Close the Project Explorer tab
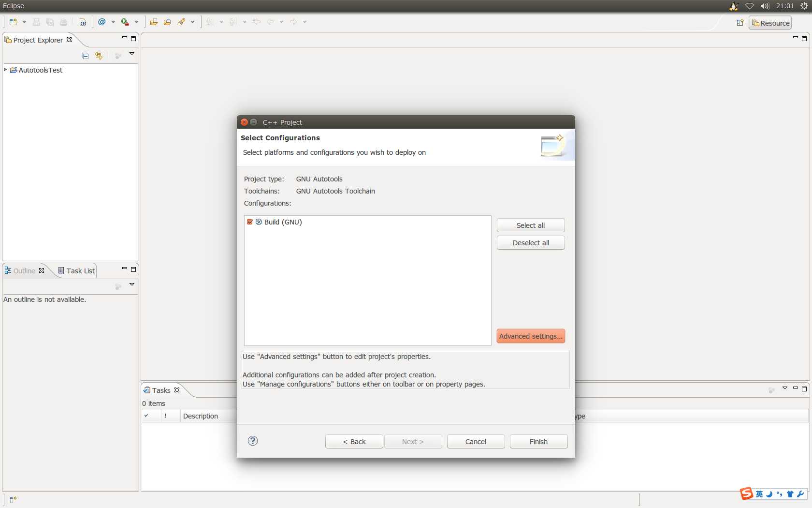812x508 pixels. coord(69,40)
